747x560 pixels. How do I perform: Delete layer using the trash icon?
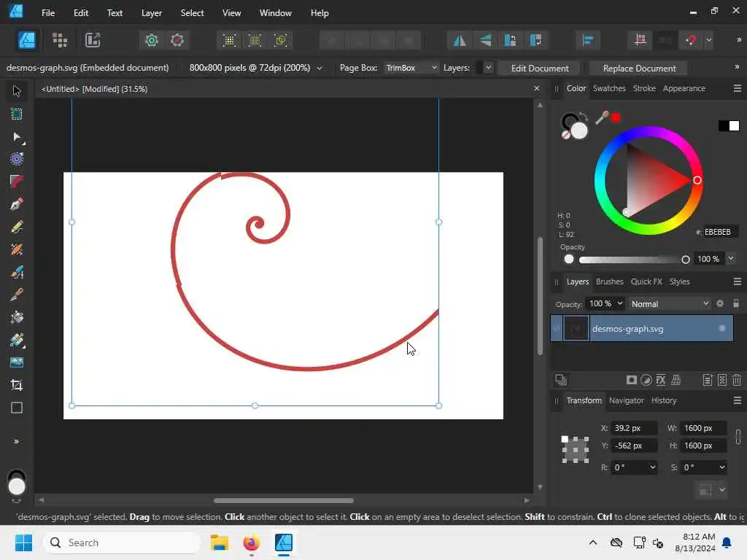click(x=737, y=380)
